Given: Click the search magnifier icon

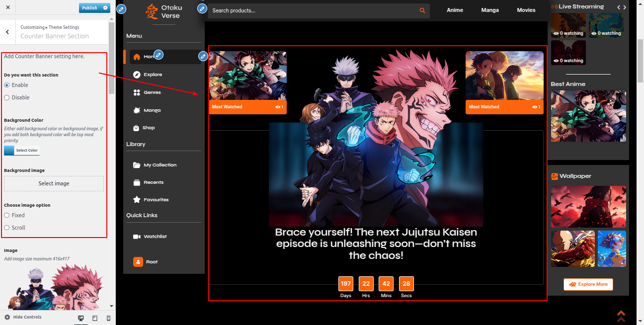Looking at the screenshot, I should click(422, 10).
